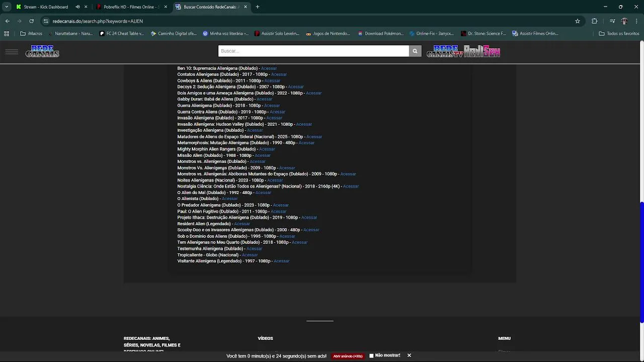The width and height of the screenshot is (644, 362).
Task: Open Acessar for Decoys 2: Sedução Alienígena
Action: [296, 87]
